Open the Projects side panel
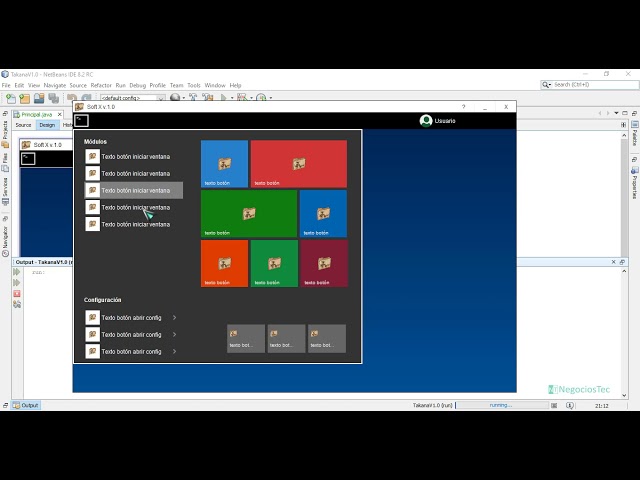Viewport: 640px width, 480px height. pyautogui.click(x=5, y=134)
